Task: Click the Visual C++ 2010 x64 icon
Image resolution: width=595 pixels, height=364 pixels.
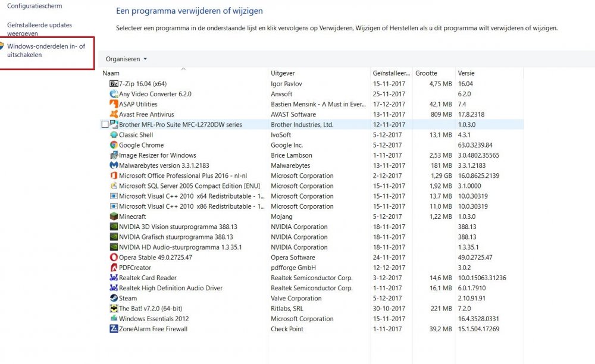Action: 114,196
